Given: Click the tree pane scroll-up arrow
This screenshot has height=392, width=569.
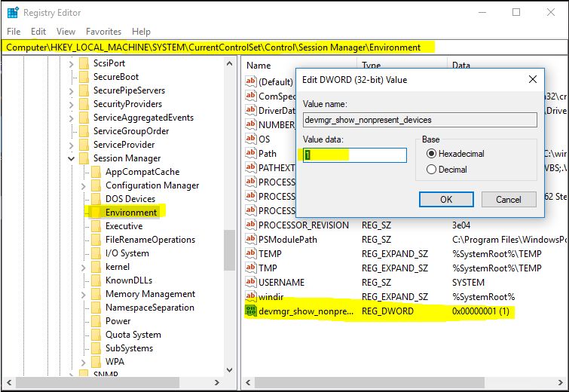Looking at the screenshot, I should click(x=229, y=63).
